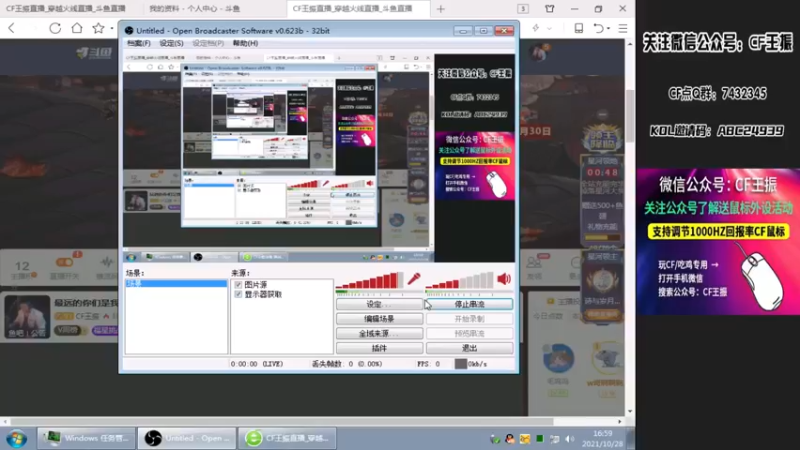The height and width of the screenshot is (450, 800).
Task: Open the 档案(F) menu in OBS
Action: pyautogui.click(x=138, y=43)
